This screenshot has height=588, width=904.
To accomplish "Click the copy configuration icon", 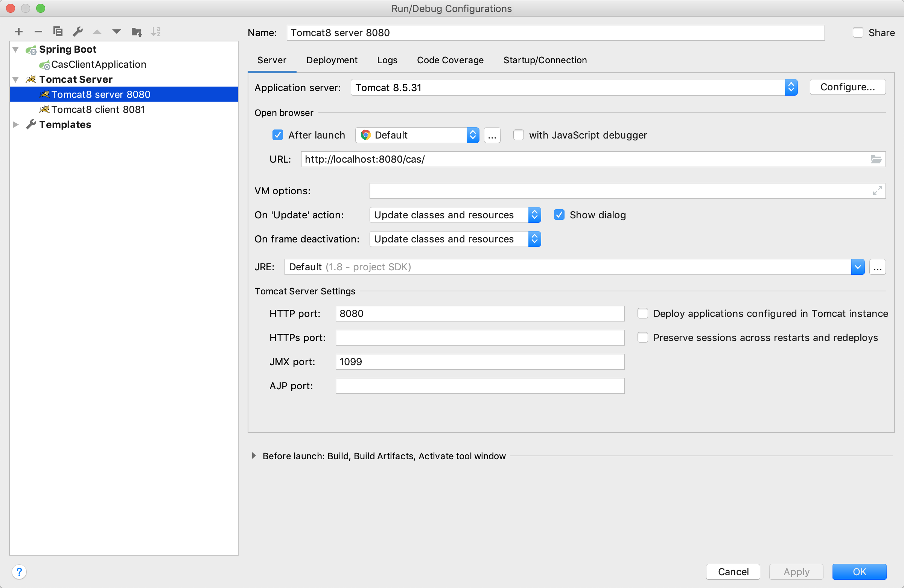I will 58,32.
